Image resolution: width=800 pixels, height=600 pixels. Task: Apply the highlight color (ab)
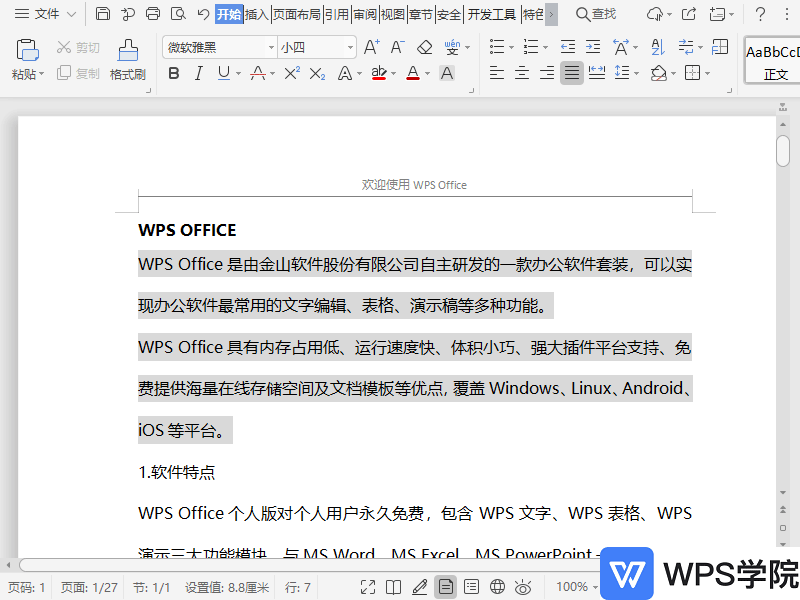pos(379,74)
